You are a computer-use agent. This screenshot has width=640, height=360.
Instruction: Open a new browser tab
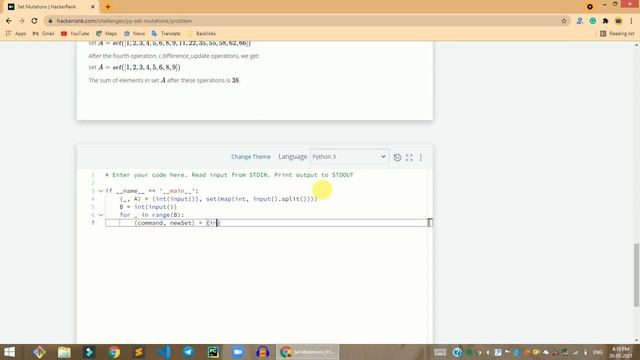tap(108, 7)
